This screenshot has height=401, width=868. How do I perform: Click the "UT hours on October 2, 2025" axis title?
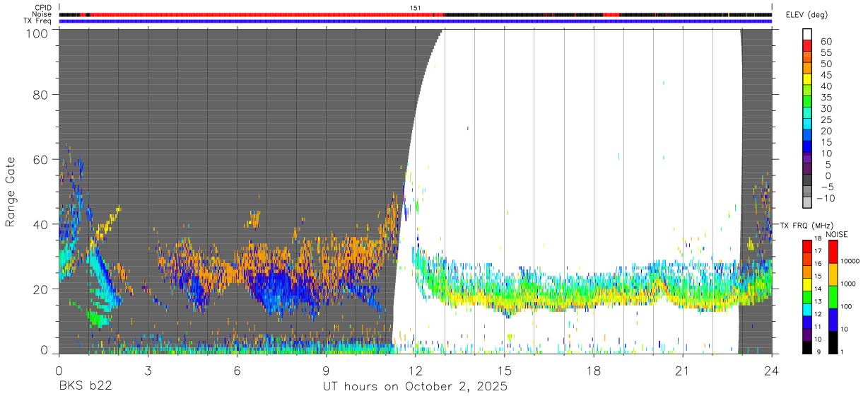click(x=415, y=387)
